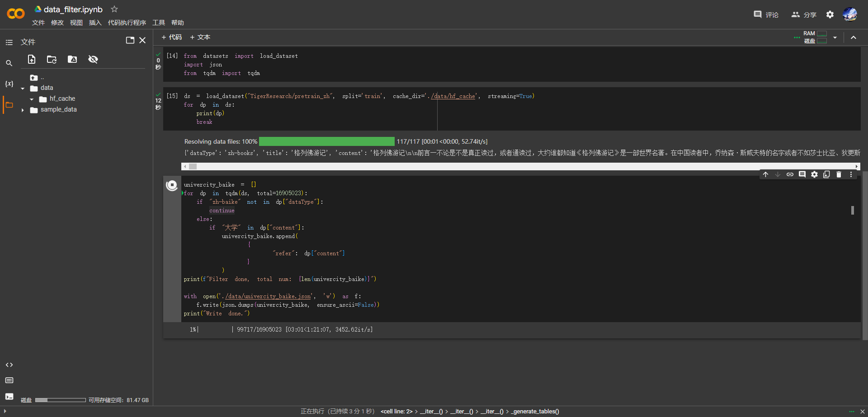Open the 文件 menu

(x=38, y=23)
